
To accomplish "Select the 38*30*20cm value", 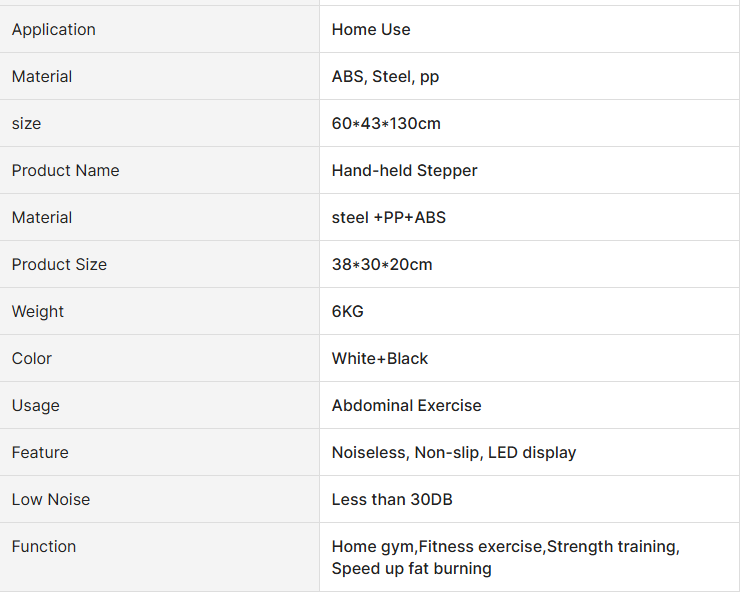I will click(x=382, y=264).
